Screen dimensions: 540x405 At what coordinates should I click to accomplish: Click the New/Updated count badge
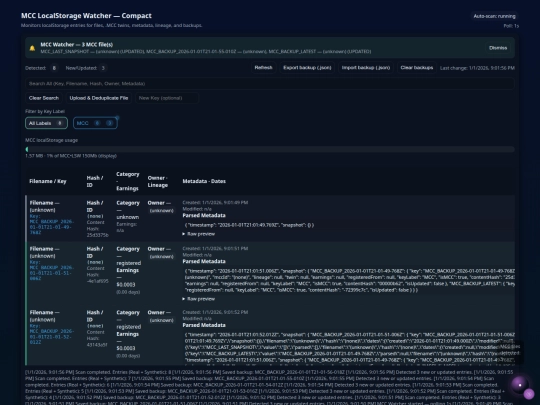point(103,68)
